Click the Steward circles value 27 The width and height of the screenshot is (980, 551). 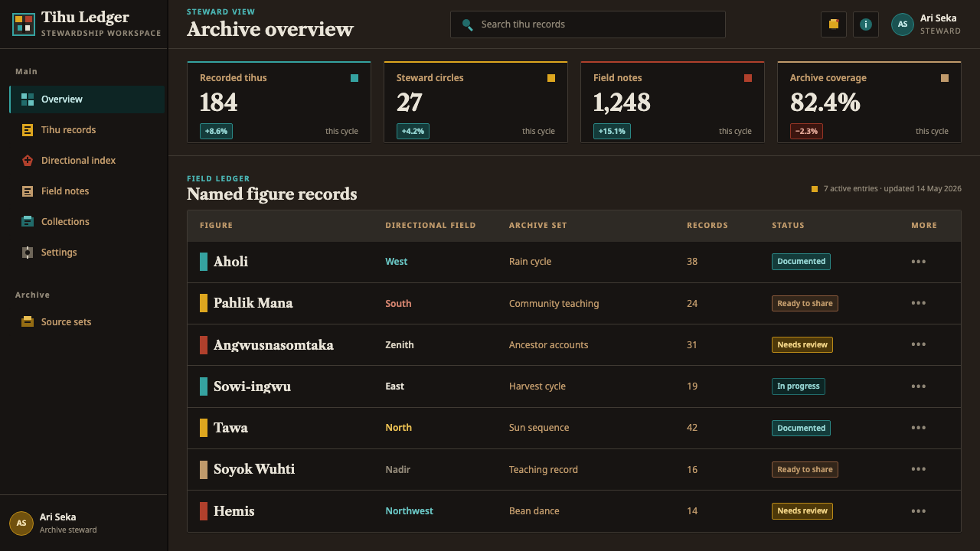pyautogui.click(x=410, y=103)
